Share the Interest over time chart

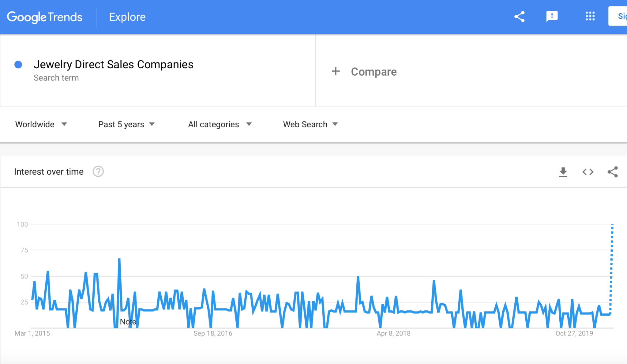coord(613,172)
